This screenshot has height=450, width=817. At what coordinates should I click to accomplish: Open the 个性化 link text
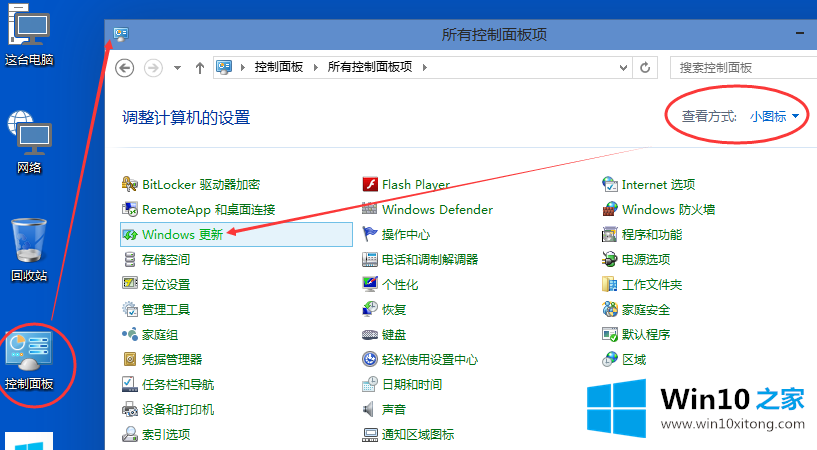coord(400,284)
